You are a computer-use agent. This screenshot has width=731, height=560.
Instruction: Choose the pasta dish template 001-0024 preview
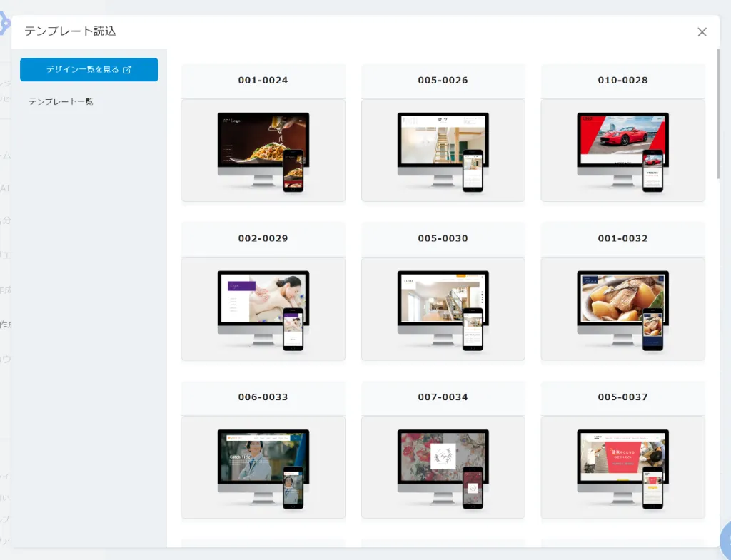(263, 151)
